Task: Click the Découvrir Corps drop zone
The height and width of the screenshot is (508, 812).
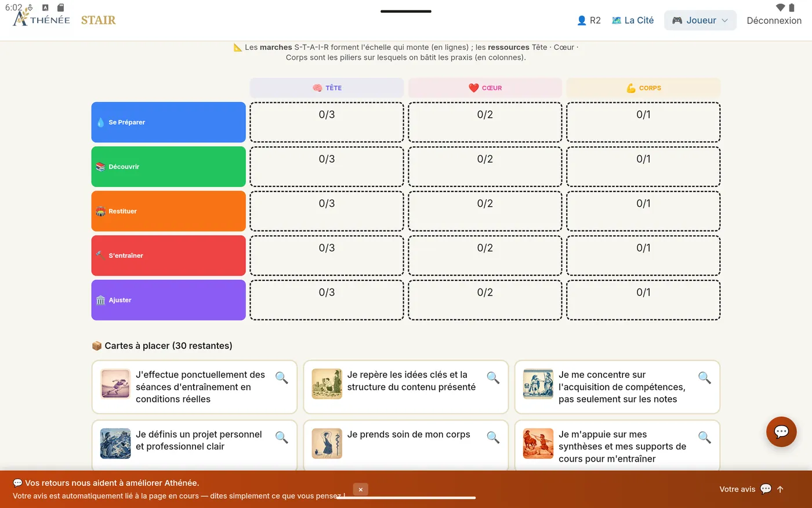Action: pyautogui.click(x=643, y=167)
